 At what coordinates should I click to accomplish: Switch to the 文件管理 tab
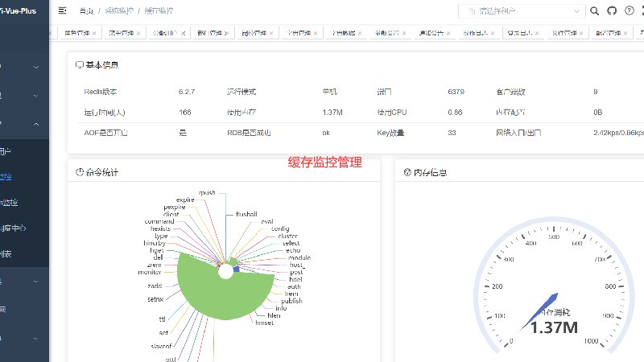point(564,33)
